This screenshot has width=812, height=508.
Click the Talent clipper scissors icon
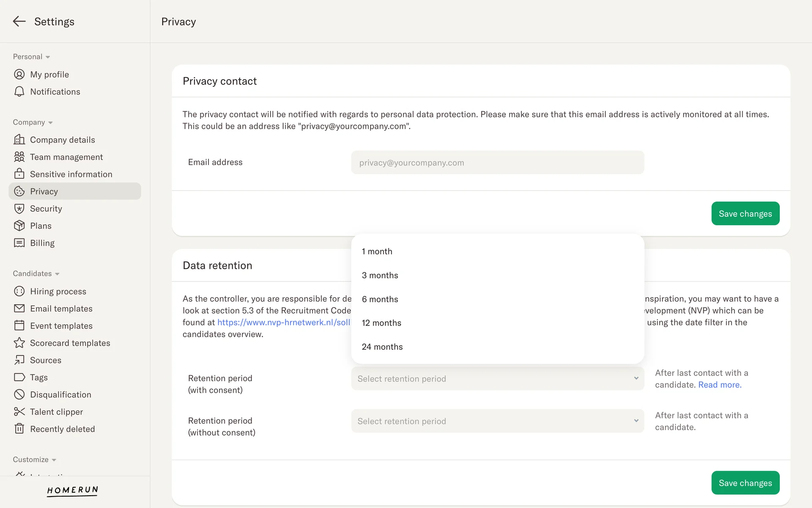click(19, 412)
